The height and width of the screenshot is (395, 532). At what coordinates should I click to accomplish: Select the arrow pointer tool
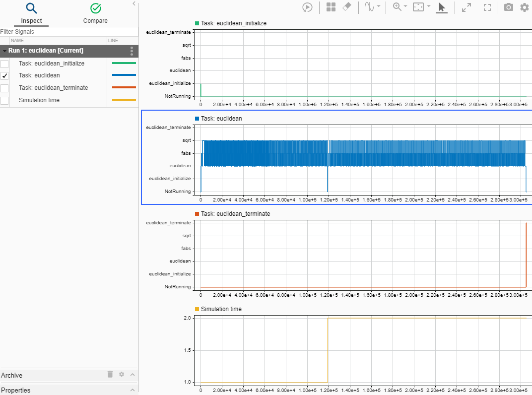pos(442,7)
